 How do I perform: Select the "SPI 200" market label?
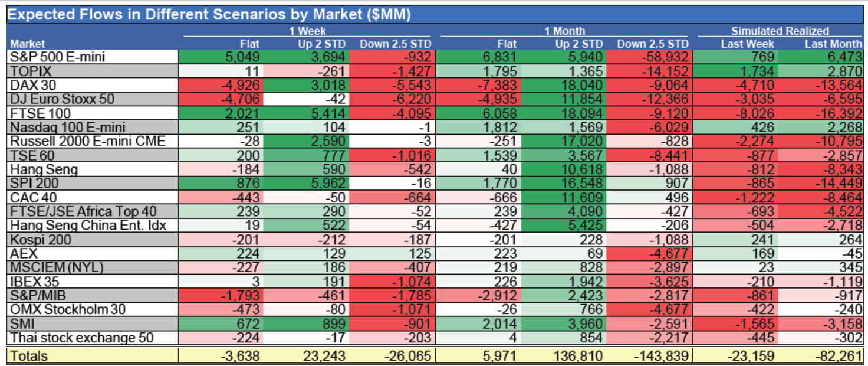(34, 184)
